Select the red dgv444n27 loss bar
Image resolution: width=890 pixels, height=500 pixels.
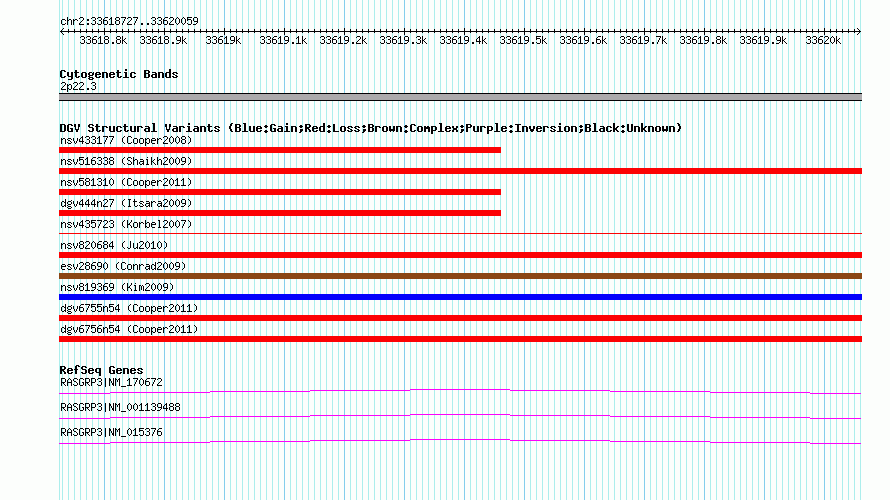click(280, 213)
